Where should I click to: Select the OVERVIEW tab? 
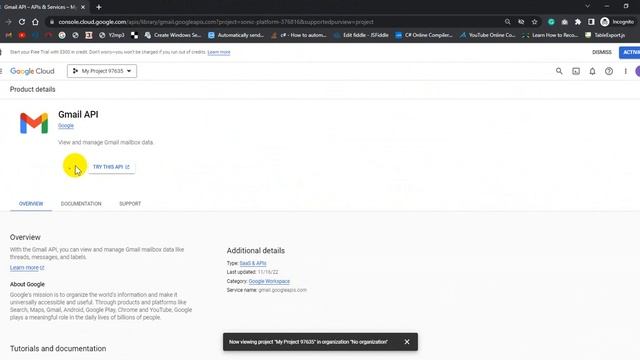[x=31, y=204]
